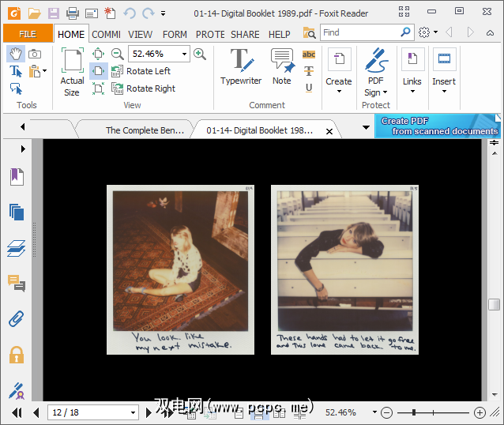Open the Attachments paperclip panel
Image resolution: width=504 pixels, height=425 pixels.
point(17,318)
